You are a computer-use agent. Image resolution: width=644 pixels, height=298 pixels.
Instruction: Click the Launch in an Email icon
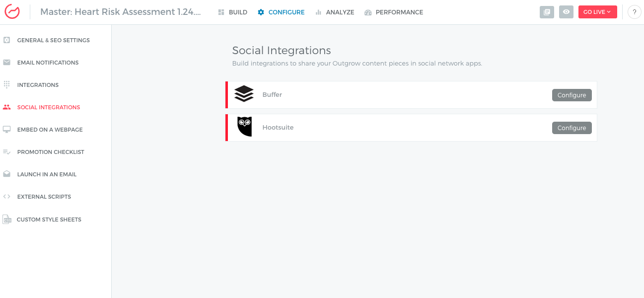tap(7, 174)
